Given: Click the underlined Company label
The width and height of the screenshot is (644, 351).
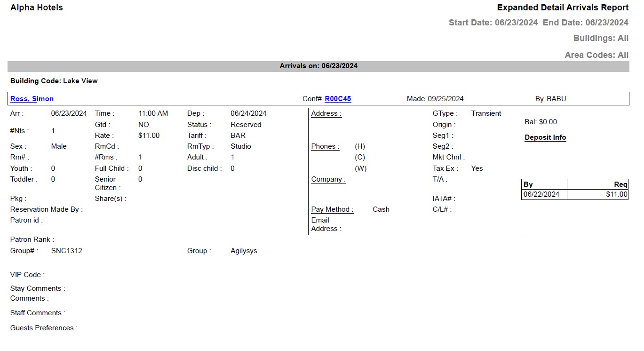Looking at the screenshot, I should pyautogui.click(x=328, y=179).
